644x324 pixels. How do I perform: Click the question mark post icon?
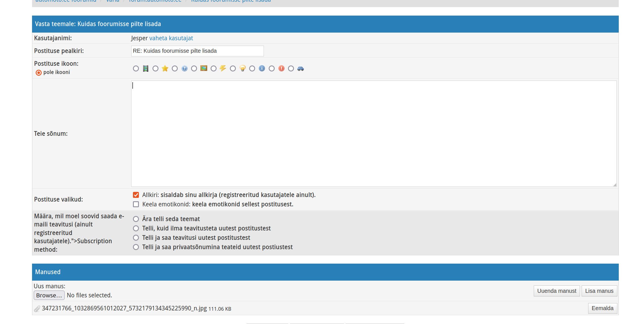pos(185,68)
